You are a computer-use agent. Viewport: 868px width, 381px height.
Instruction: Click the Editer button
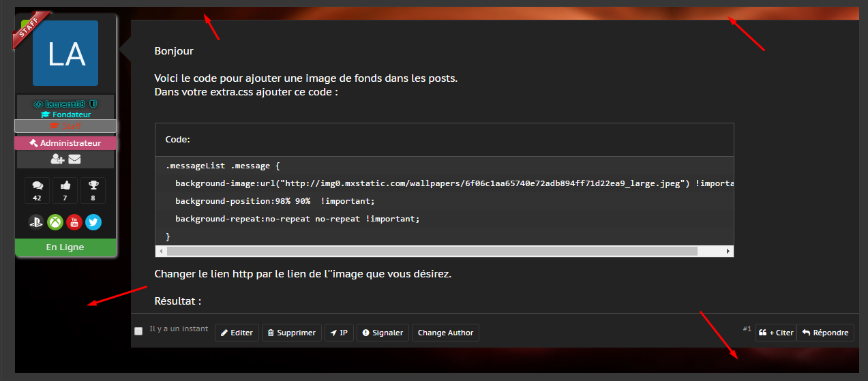pyautogui.click(x=237, y=333)
